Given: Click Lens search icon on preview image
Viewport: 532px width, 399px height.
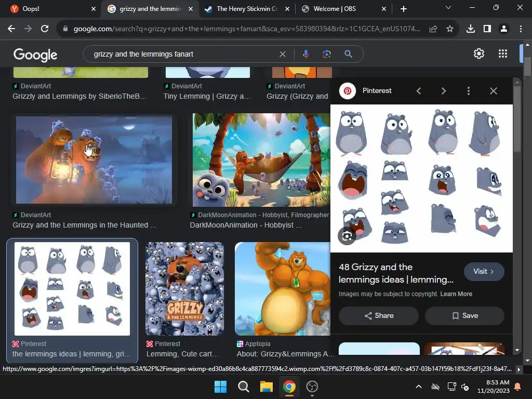Looking at the screenshot, I should pyautogui.click(x=347, y=236).
